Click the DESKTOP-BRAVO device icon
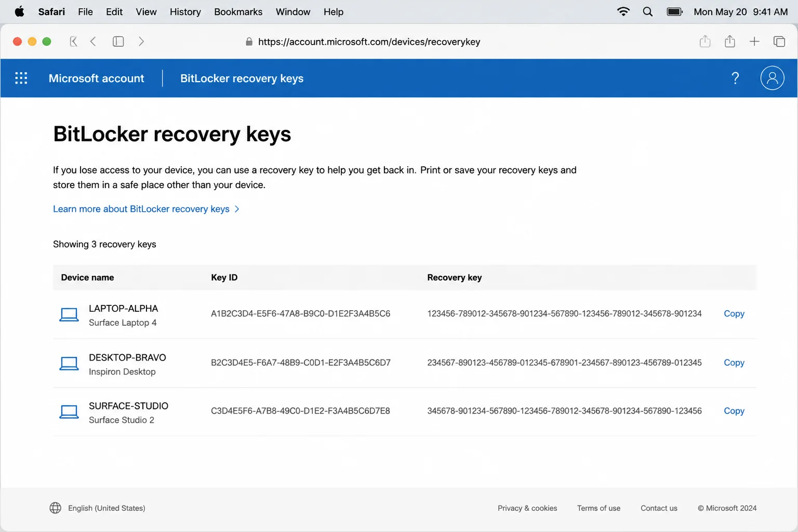This screenshot has width=798, height=532. [x=69, y=364]
